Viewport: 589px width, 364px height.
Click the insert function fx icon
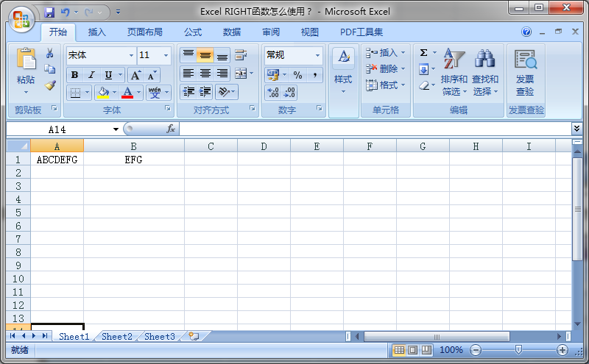click(171, 129)
